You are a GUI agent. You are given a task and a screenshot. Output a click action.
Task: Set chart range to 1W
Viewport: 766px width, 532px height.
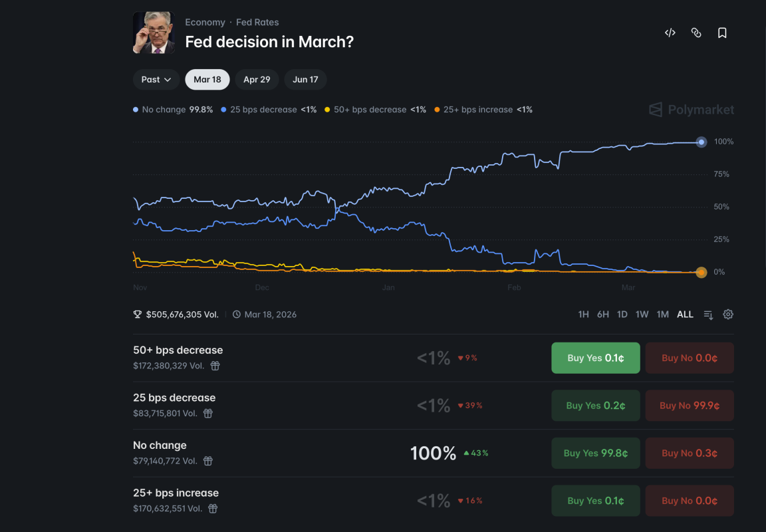642,315
